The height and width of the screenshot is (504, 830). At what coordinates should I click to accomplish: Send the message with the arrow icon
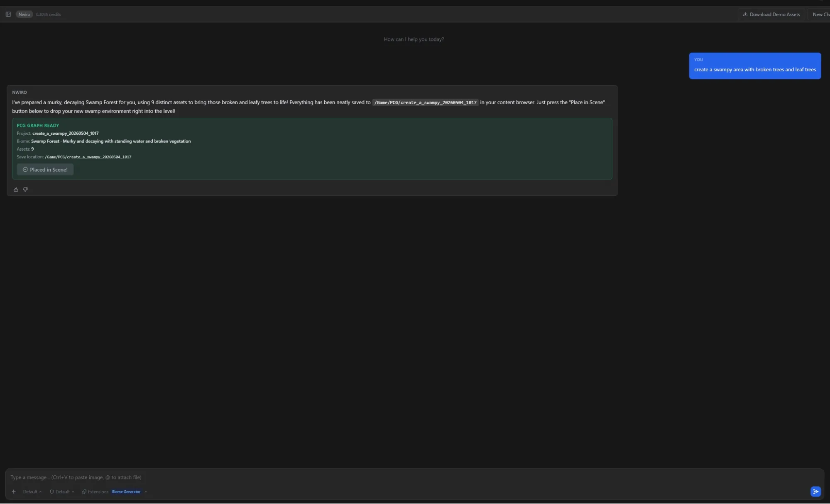(x=815, y=492)
